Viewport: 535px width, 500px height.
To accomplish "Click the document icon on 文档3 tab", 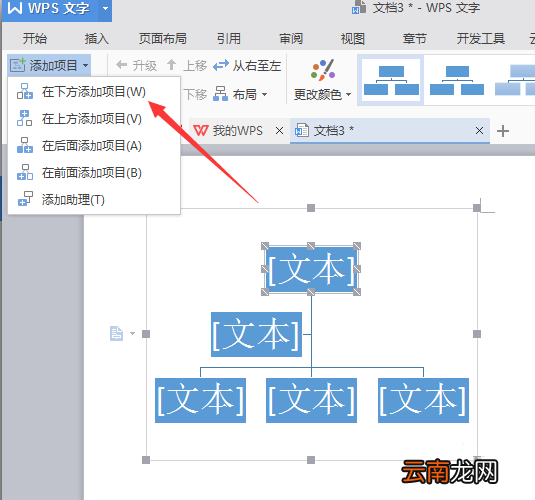I will pyautogui.click(x=302, y=130).
